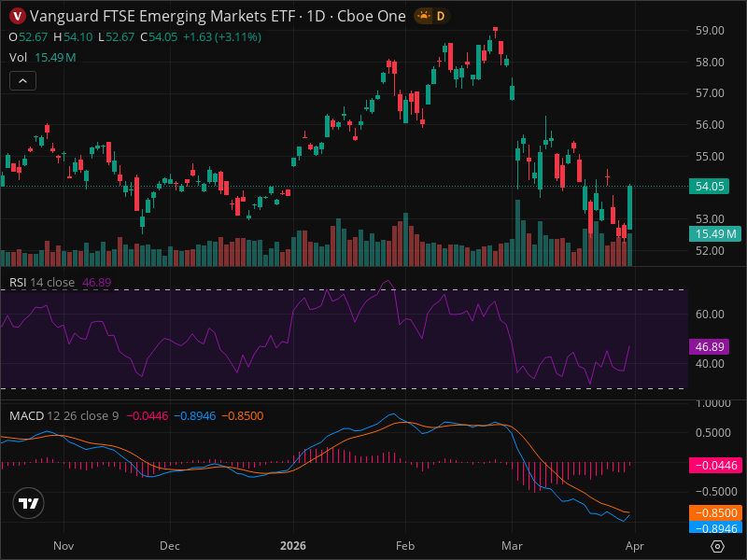Click the close value C54.05 in header

point(159,37)
